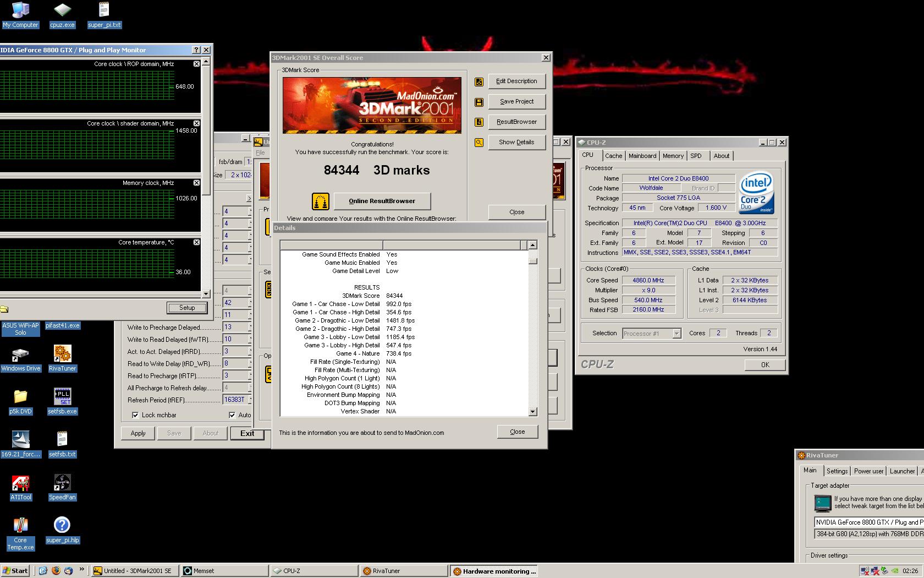Click the folder icon in hardware monitoring window

(x=4, y=309)
